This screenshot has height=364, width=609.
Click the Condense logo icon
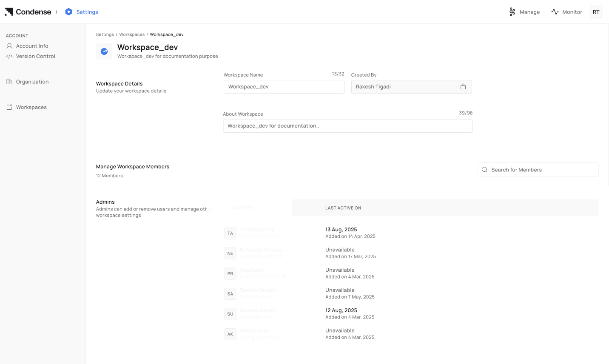[x=9, y=12]
